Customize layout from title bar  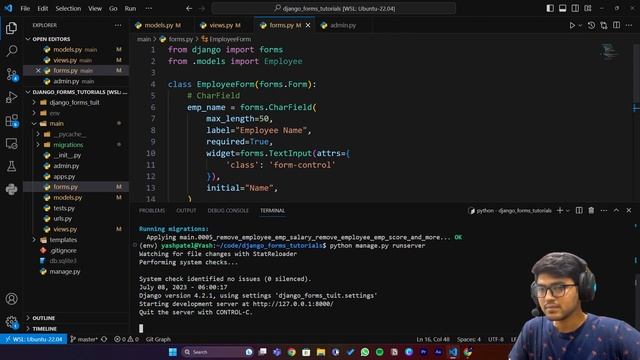(588, 8)
